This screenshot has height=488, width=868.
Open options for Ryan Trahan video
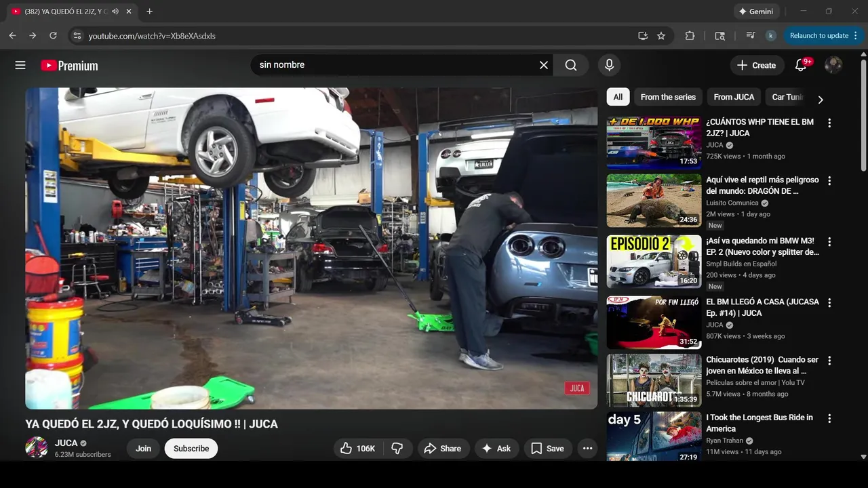point(829,418)
